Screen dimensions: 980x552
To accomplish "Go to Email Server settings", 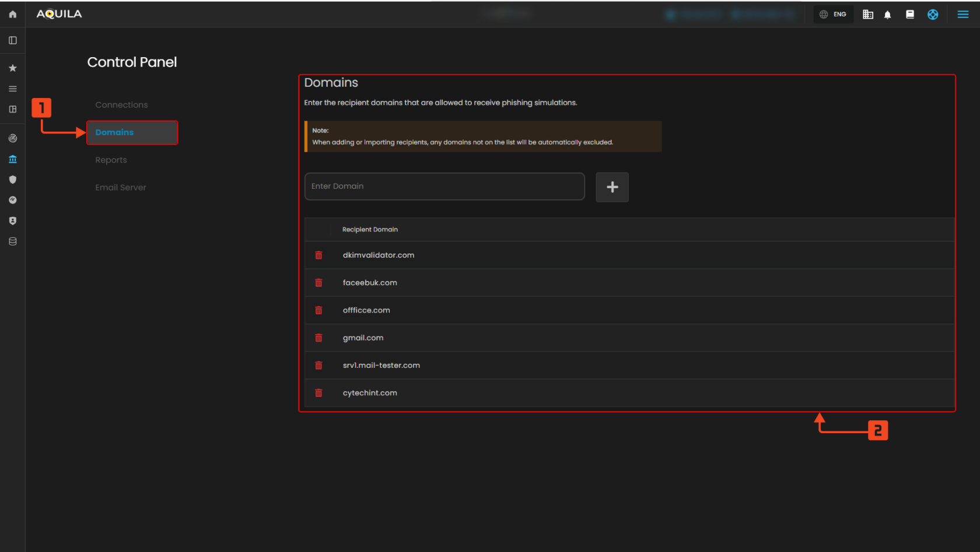I will (121, 187).
